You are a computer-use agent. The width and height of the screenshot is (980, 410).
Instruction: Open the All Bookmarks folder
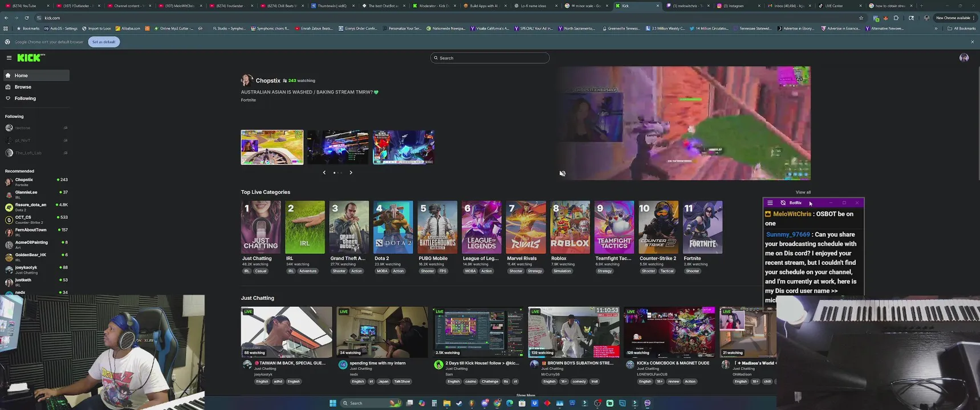click(x=961, y=28)
